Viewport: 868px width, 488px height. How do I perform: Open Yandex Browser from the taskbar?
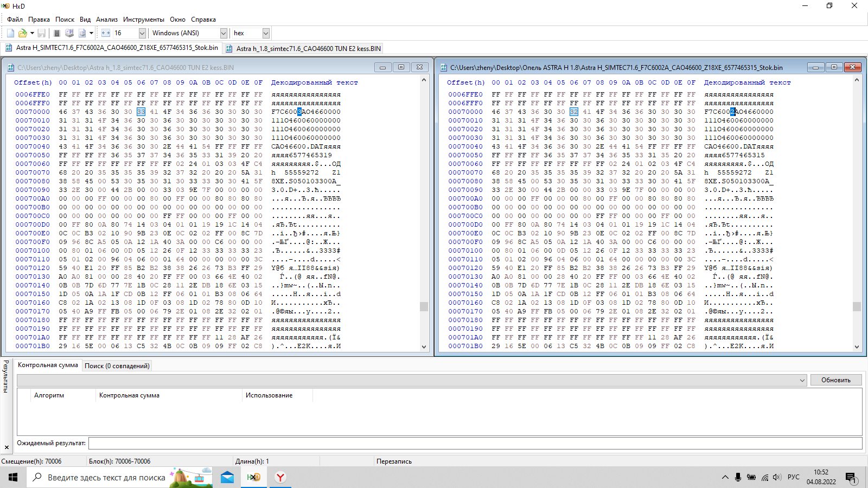pos(280,477)
